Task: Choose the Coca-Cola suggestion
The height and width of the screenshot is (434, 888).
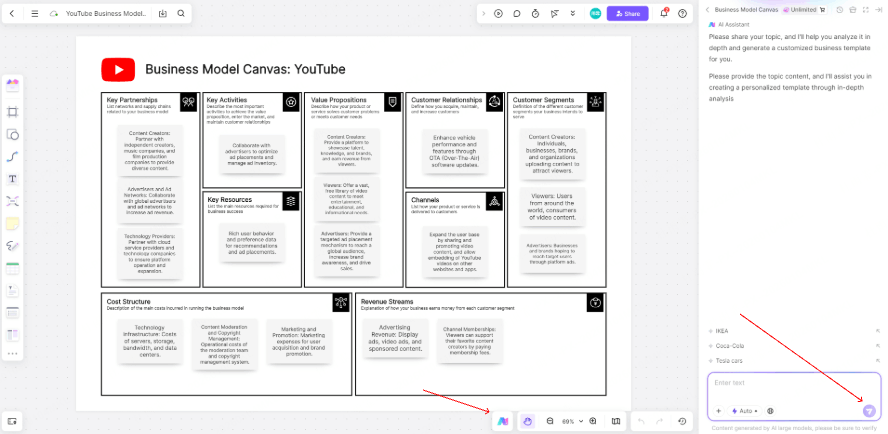Action: 794,346
